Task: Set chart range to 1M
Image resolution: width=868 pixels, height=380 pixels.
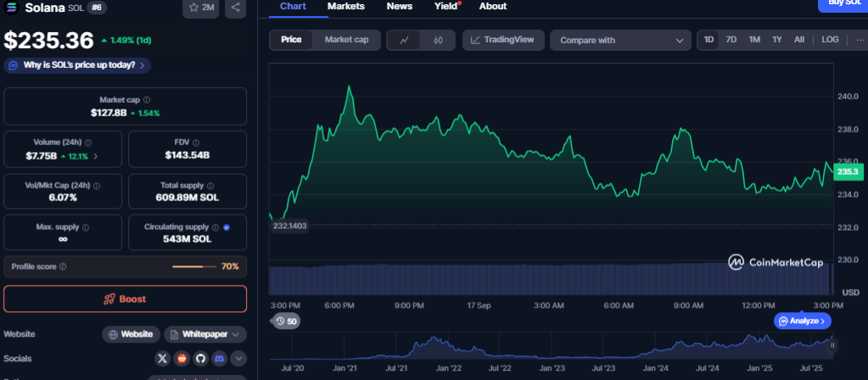Action: click(x=754, y=40)
